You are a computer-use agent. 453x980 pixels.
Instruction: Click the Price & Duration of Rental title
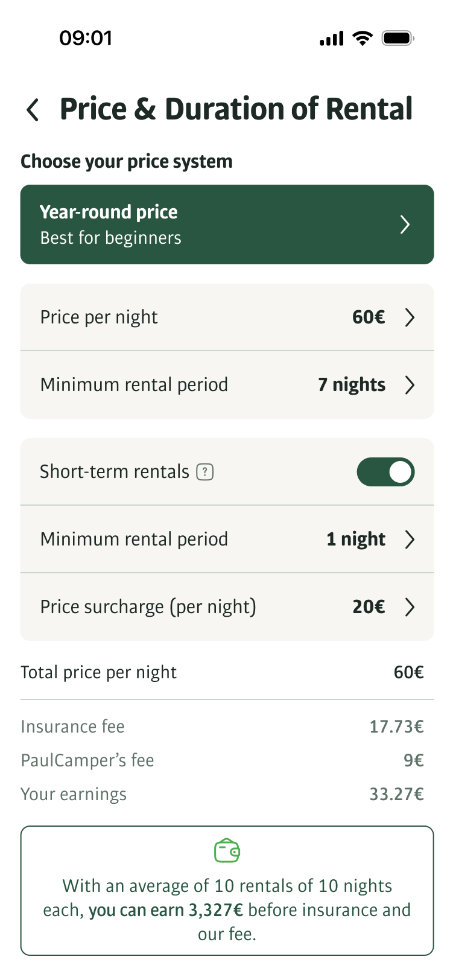(x=236, y=110)
